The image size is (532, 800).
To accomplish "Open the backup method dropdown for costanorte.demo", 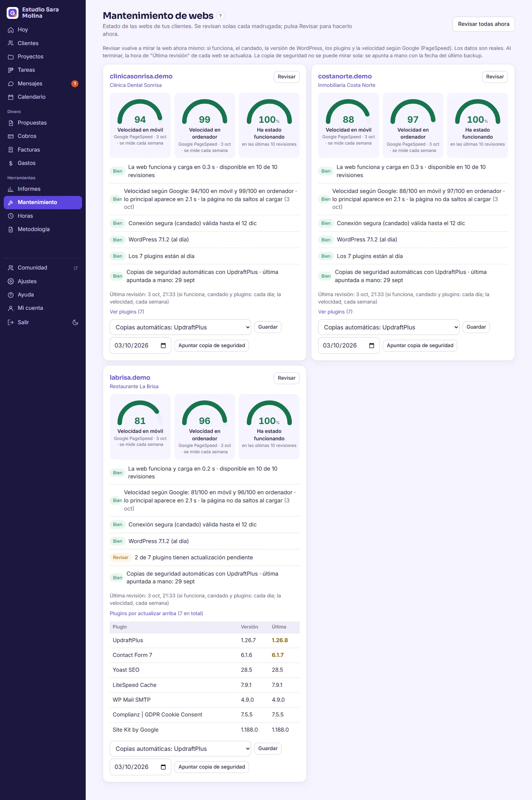I will point(389,327).
